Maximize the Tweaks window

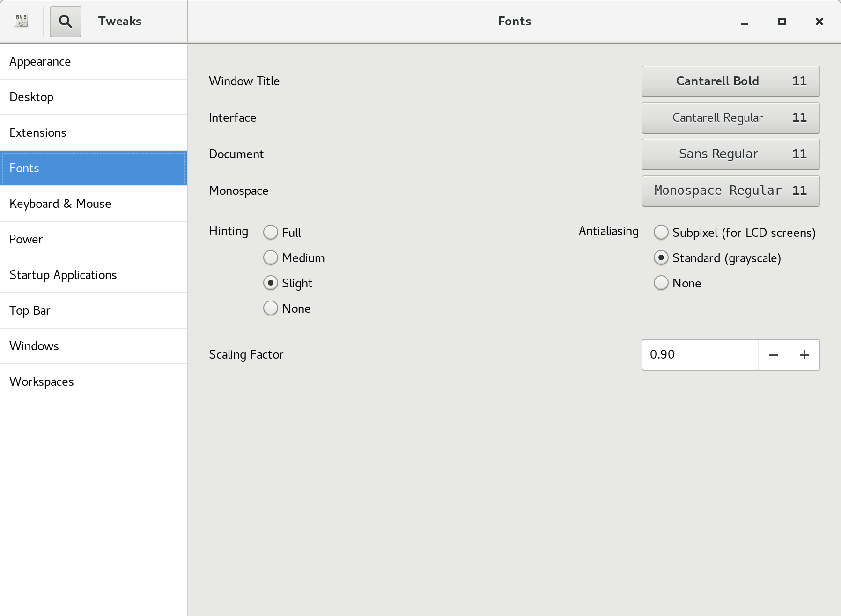(782, 22)
